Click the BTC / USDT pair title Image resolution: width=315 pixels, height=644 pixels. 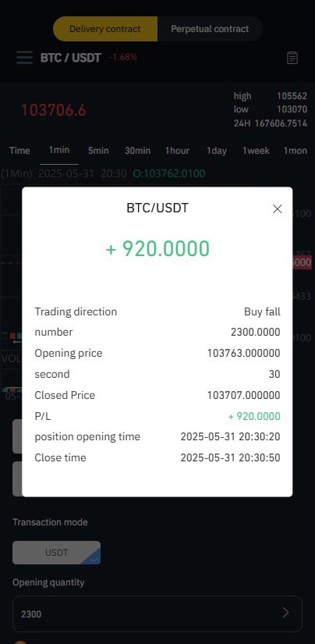click(x=70, y=58)
